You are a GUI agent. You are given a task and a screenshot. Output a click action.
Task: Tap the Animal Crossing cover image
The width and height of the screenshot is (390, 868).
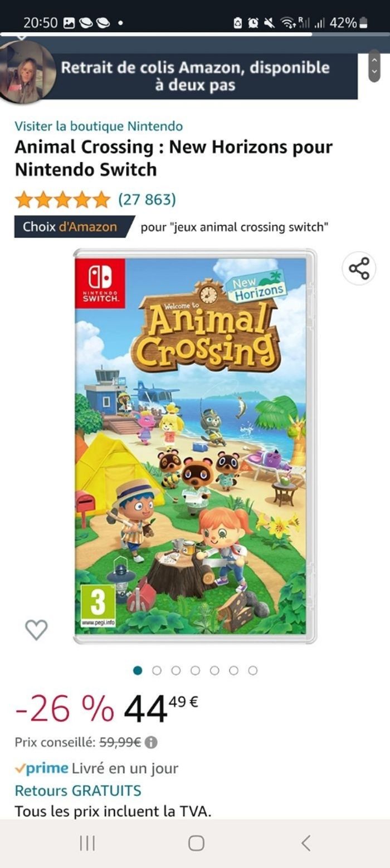click(x=195, y=447)
